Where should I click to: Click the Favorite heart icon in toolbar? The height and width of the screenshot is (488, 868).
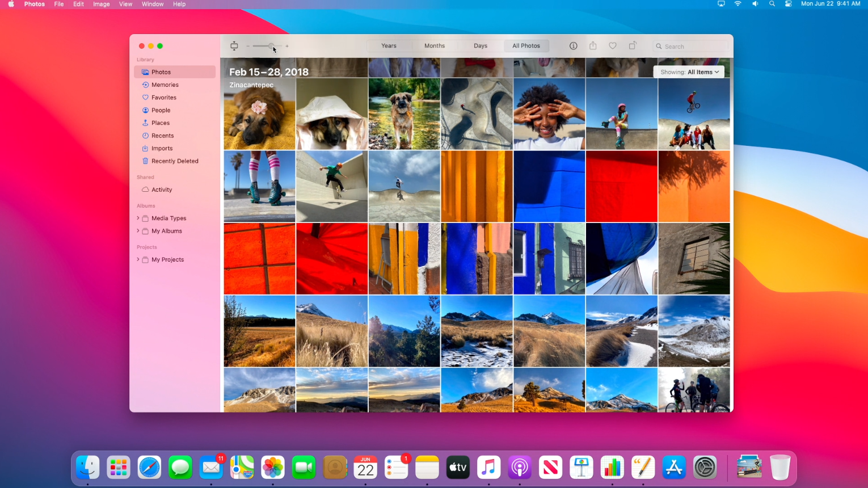613,46
